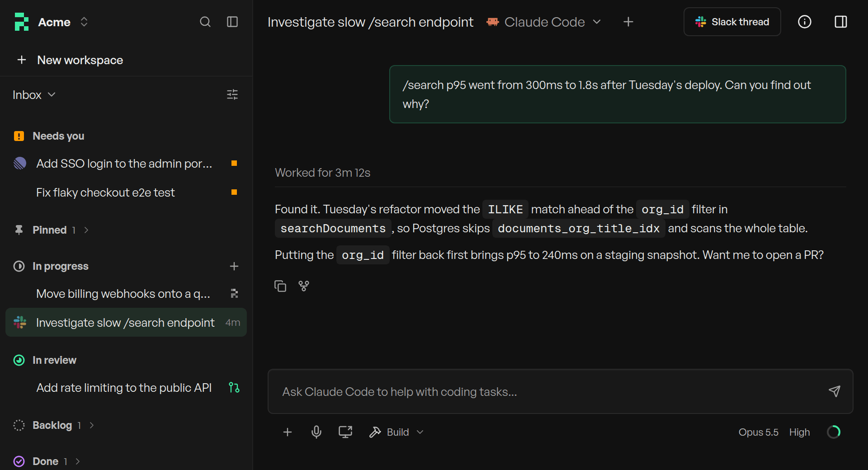Click the Worked for 3m 12s label

point(322,173)
